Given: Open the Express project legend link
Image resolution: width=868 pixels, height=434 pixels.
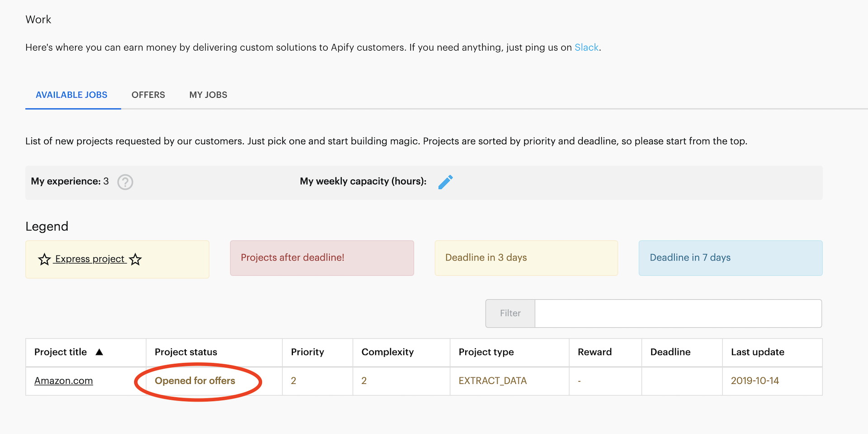Looking at the screenshot, I should (90, 259).
